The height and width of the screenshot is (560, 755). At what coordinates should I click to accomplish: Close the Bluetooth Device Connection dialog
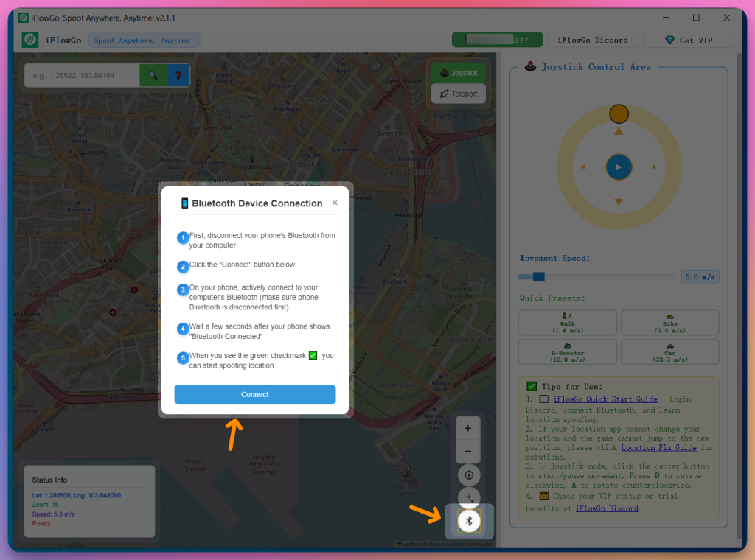335,203
